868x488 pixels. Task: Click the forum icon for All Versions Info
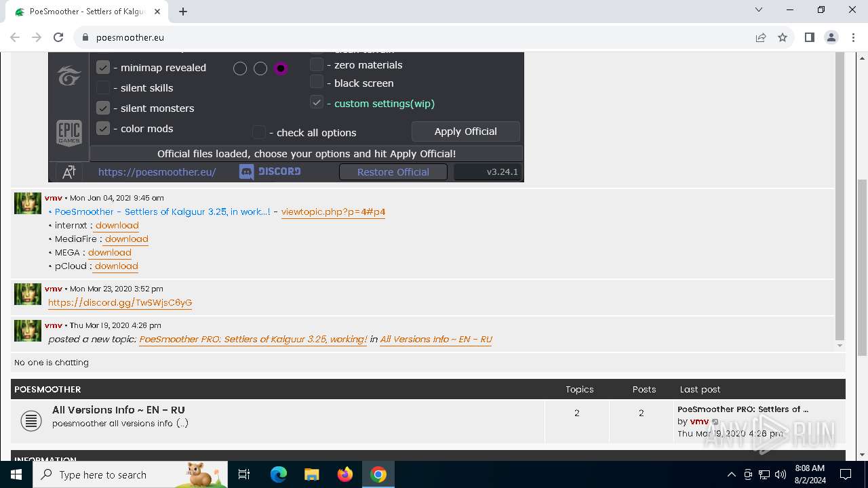[31, 420]
